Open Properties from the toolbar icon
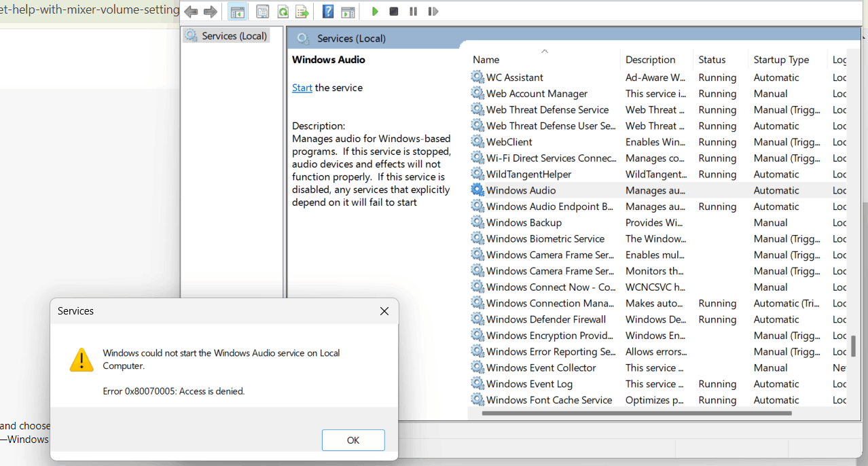The width and height of the screenshot is (868, 466). click(263, 12)
